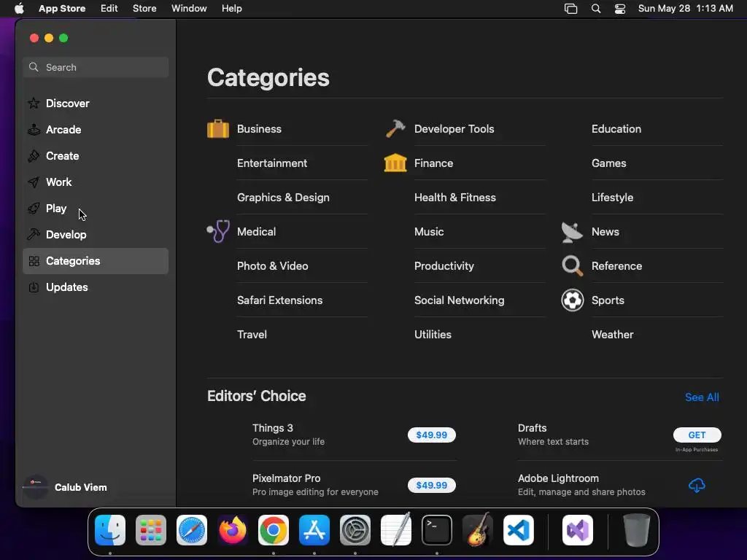Viewport: 747px width, 560px height.
Task: Open Spotlight search in menu bar
Action: (x=596, y=9)
